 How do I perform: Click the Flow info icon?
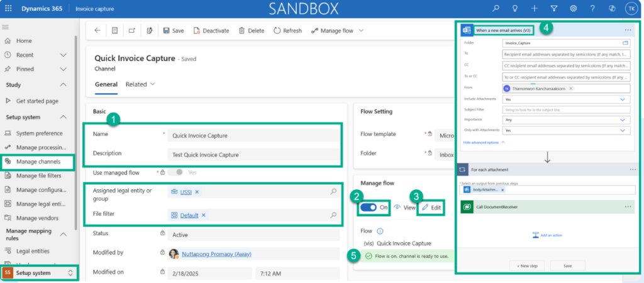(x=380, y=231)
